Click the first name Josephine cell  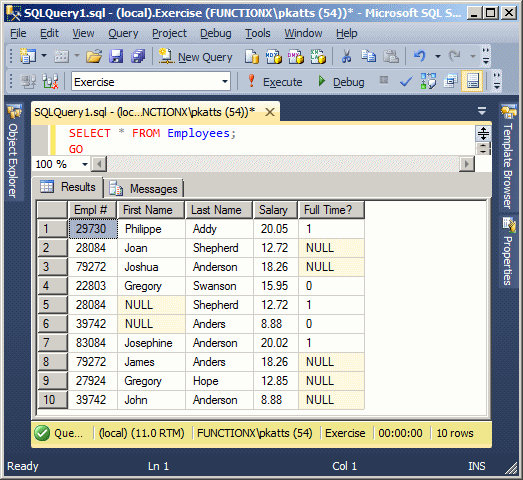point(151,343)
